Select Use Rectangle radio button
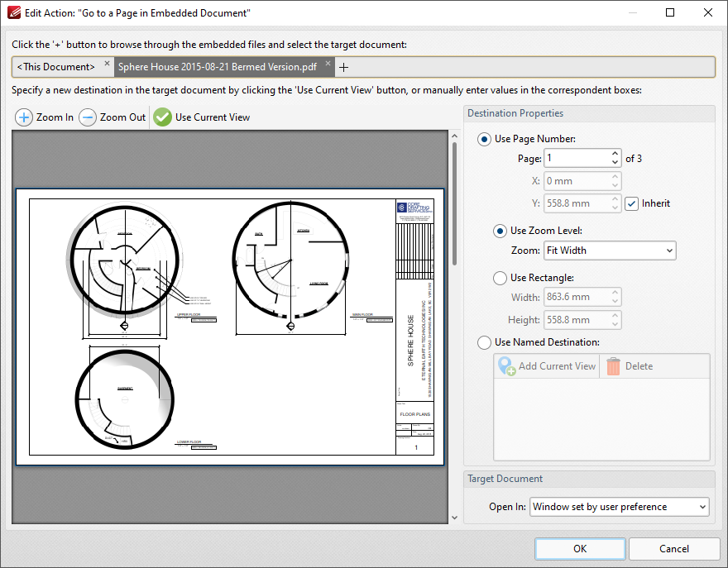This screenshot has height=568, width=728. point(500,278)
